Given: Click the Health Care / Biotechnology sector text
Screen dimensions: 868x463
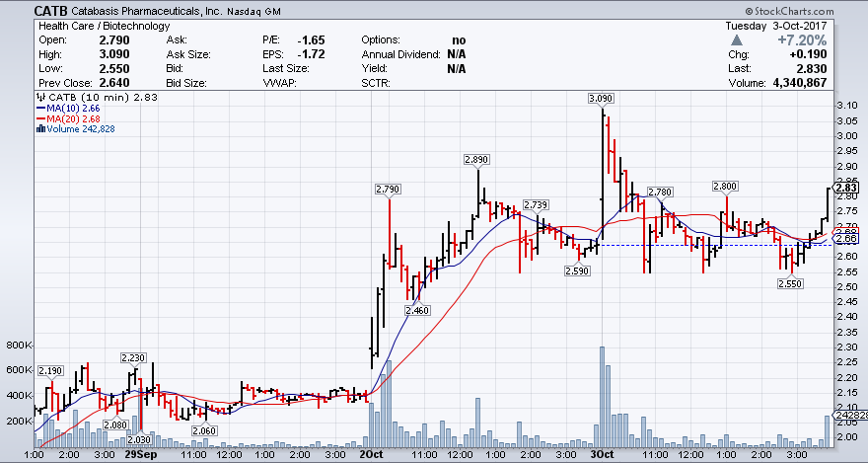Looking at the screenshot, I should click(98, 25).
